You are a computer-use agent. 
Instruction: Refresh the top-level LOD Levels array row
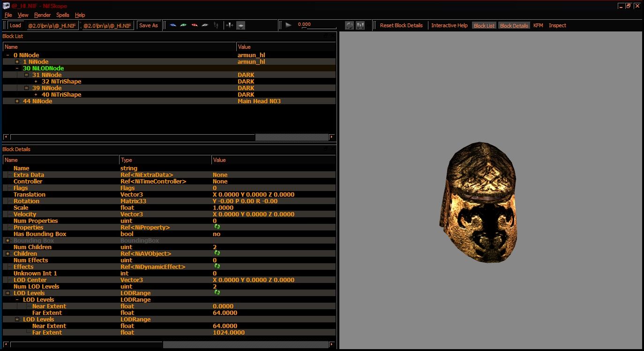coord(217,293)
